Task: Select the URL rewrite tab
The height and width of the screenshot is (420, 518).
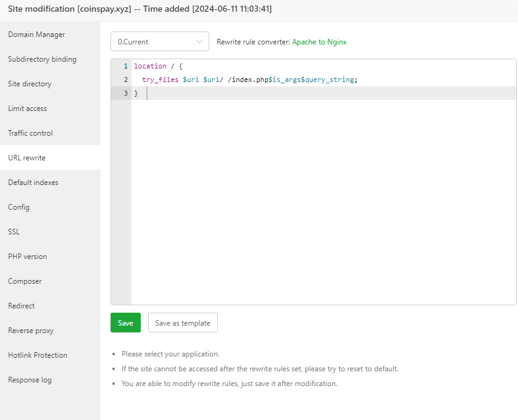Action: click(27, 158)
